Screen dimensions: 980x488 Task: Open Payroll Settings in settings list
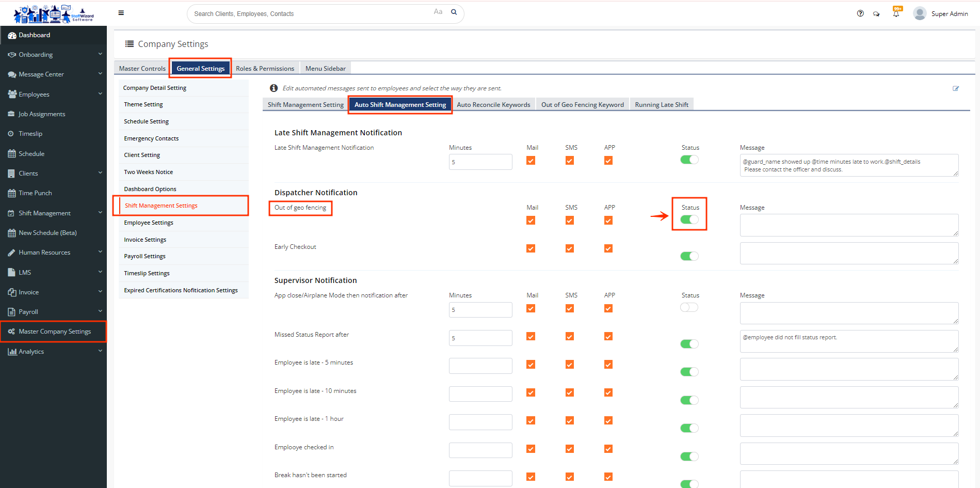pyautogui.click(x=184, y=256)
